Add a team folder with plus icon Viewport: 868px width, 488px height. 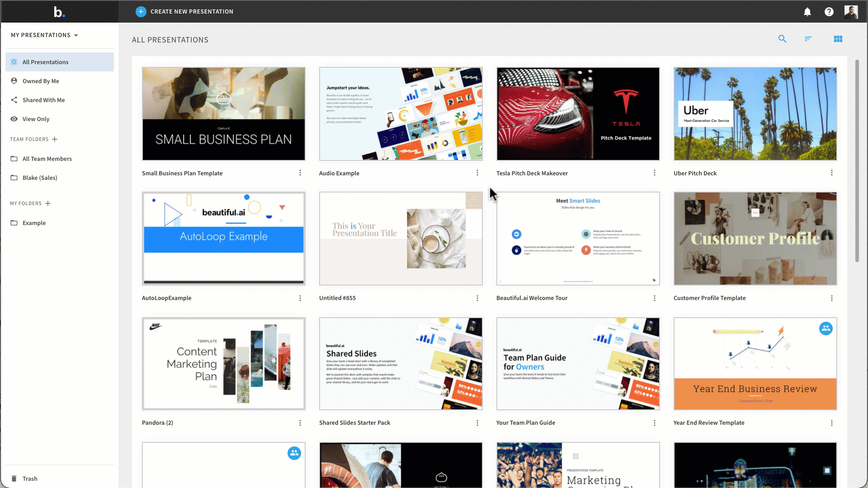tap(55, 139)
